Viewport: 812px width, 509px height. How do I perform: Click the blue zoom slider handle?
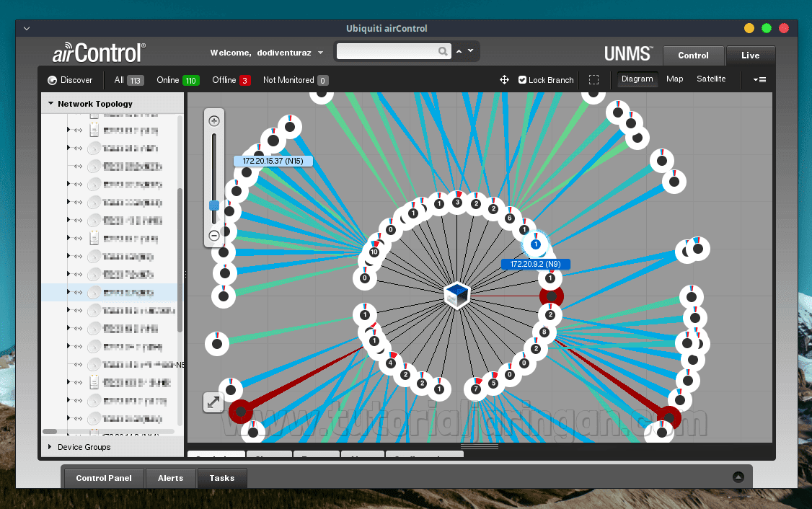[214, 205]
